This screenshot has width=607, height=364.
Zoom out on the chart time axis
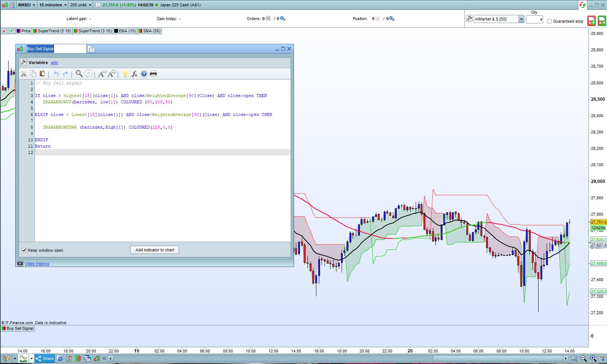coord(584,358)
